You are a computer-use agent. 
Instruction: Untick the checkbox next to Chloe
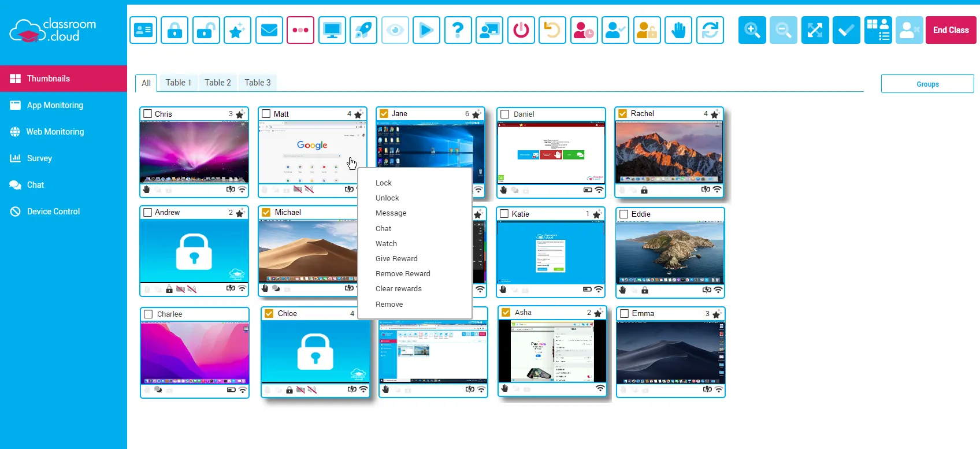(x=269, y=314)
